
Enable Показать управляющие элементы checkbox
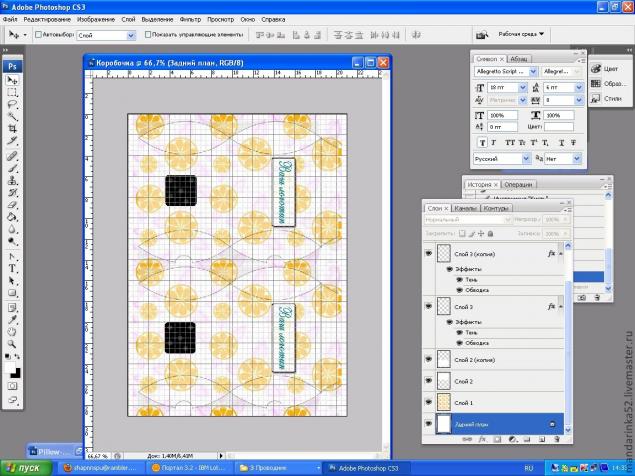pos(148,35)
